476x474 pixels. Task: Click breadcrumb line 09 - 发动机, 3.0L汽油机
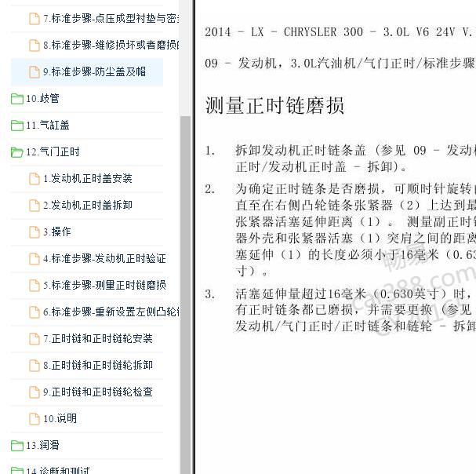(340, 64)
